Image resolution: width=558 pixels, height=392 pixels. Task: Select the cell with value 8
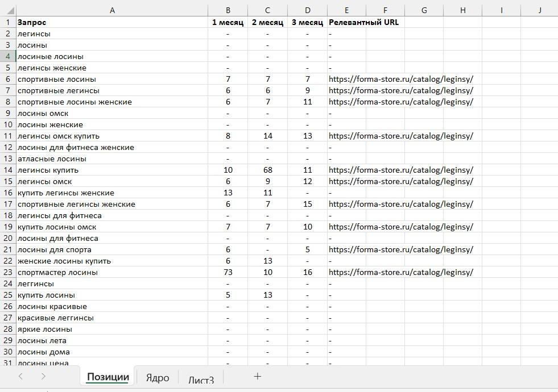(228, 136)
